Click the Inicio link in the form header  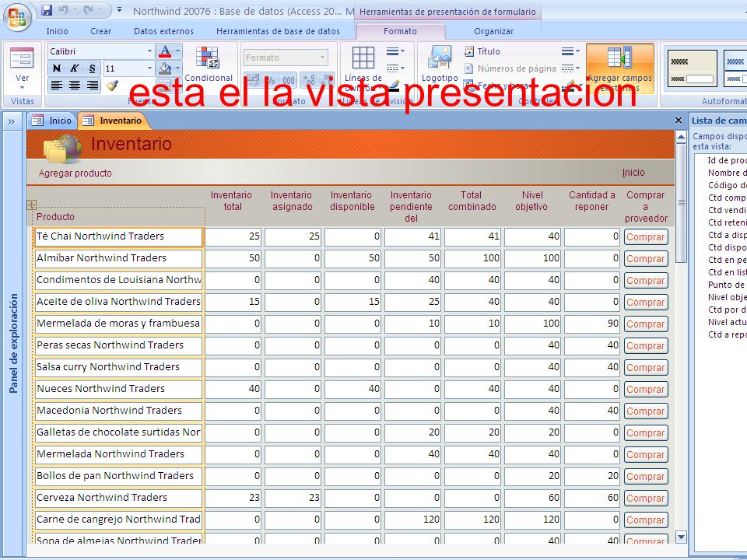click(x=633, y=173)
